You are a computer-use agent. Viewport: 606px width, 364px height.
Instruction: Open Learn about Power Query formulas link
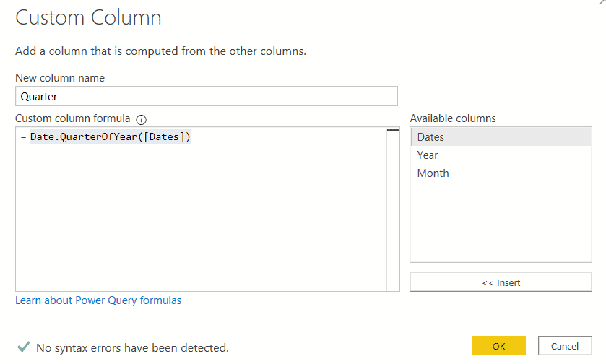tap(98, 300)
